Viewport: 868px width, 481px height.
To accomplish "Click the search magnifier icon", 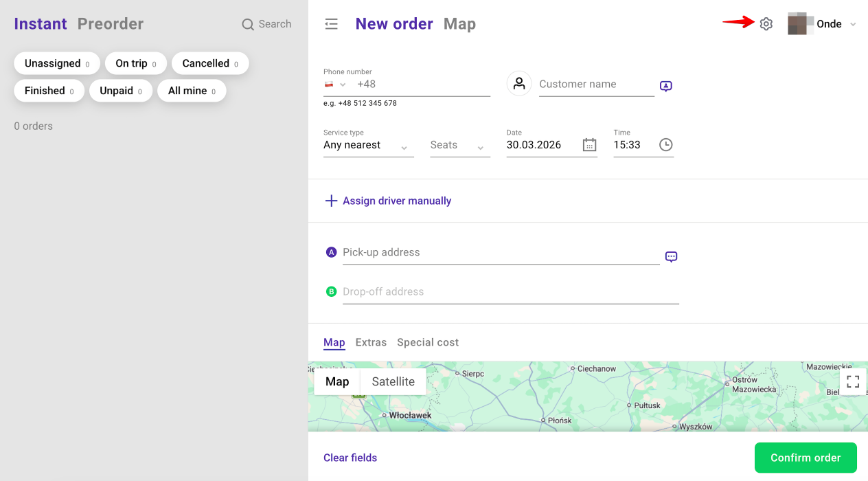I will [248, 25].
